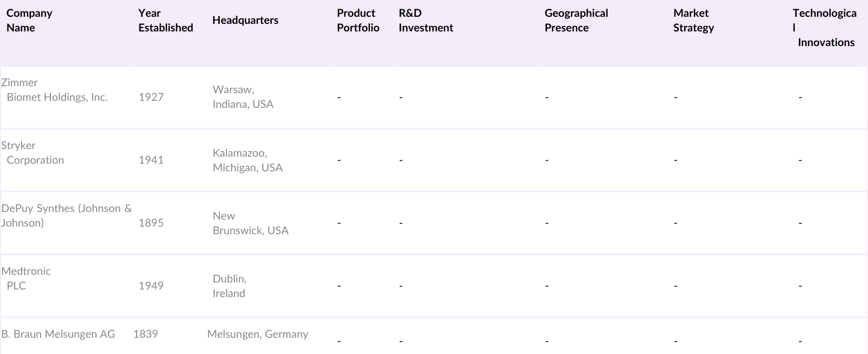
Task: Select the B. Braun Melsungen AG cell
Action: (x=58, y=334)
